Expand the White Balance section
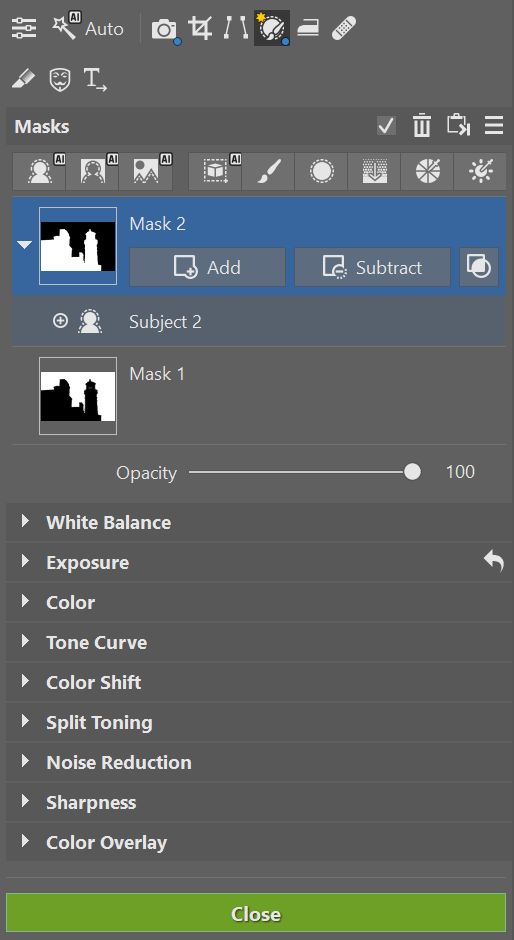This screenshot has height=940, width=514. tap(256, 522)
